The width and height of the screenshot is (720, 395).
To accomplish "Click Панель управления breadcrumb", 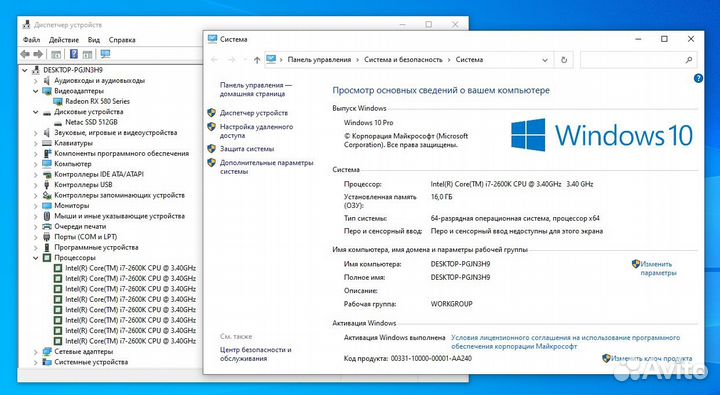I will [x=319, y=60].
